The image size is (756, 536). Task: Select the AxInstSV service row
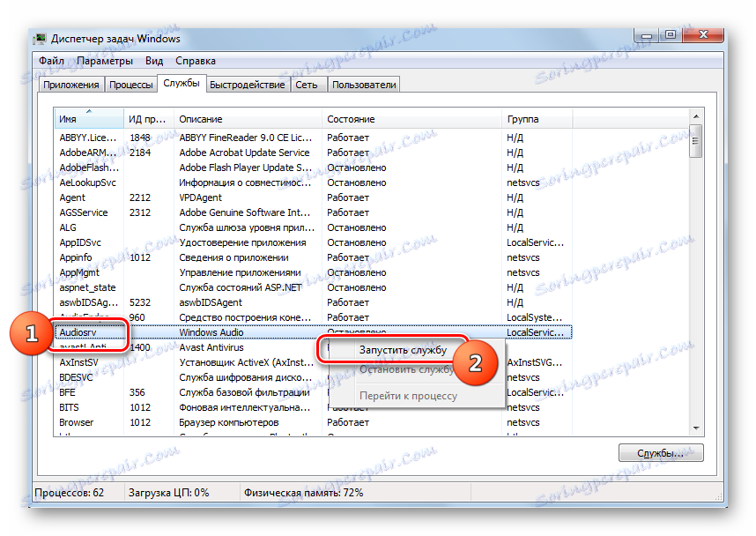(x=313, y=362)
